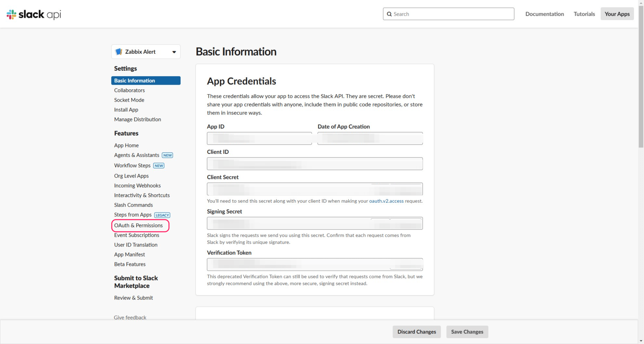Go to Incoming Webhooks settings
This screenshot has width=644, height=344.
click(137, 185)
